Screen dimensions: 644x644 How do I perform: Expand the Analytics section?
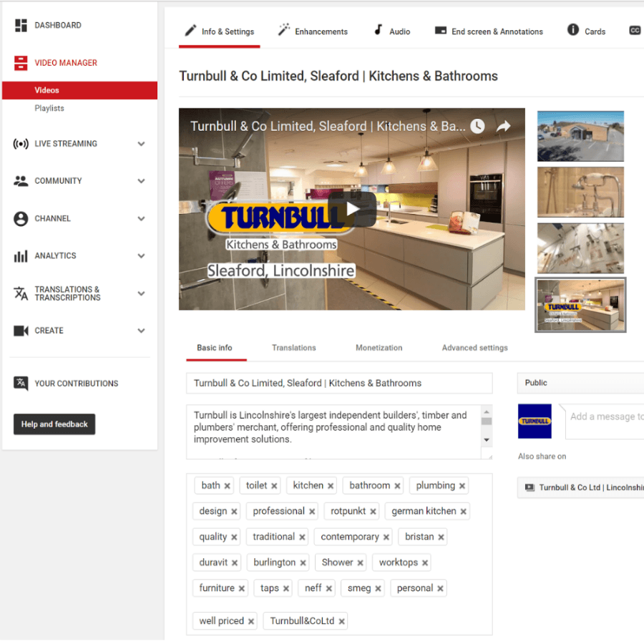(141, 256)
